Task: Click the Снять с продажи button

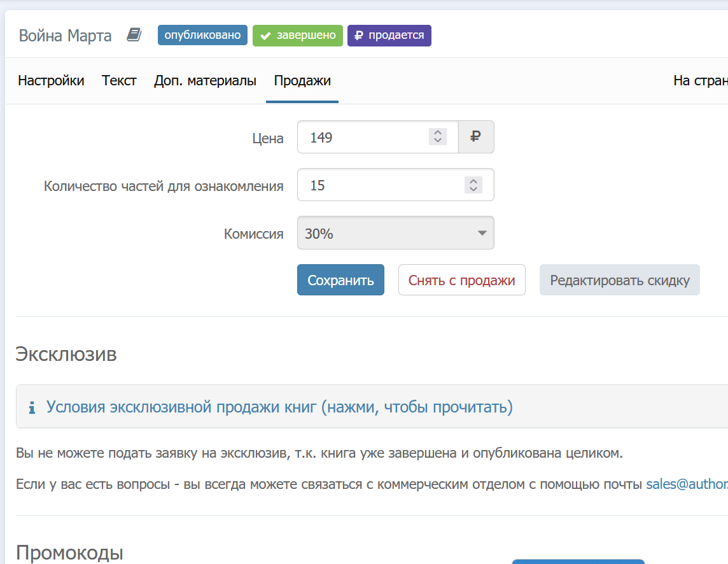Action: [x=461, y=280]
